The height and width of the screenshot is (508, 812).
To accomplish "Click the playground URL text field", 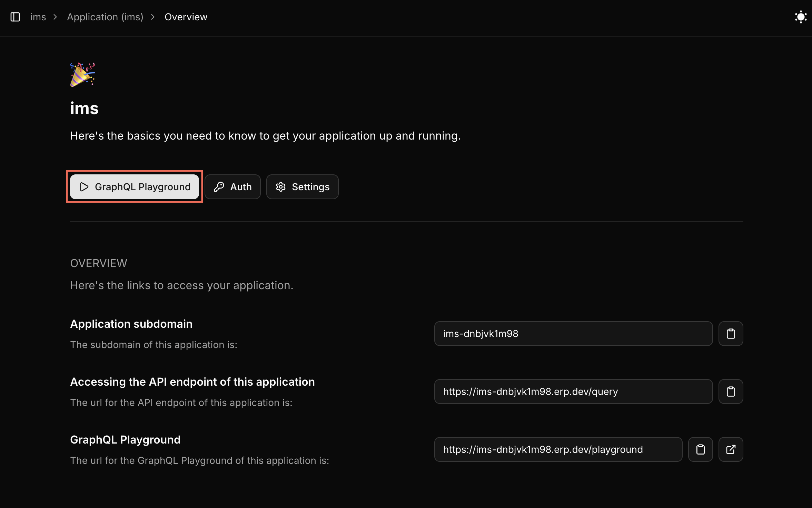I will click(x=558, y=449).
